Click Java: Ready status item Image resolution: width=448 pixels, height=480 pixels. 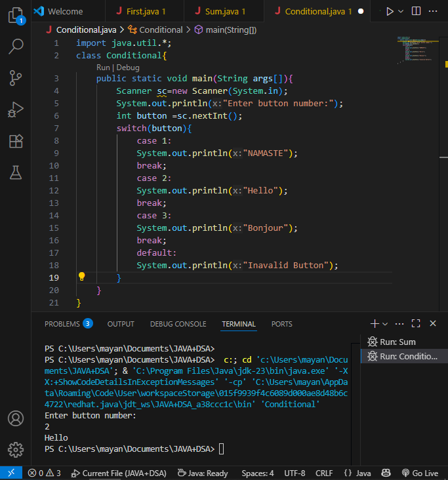tap(203, 473)
